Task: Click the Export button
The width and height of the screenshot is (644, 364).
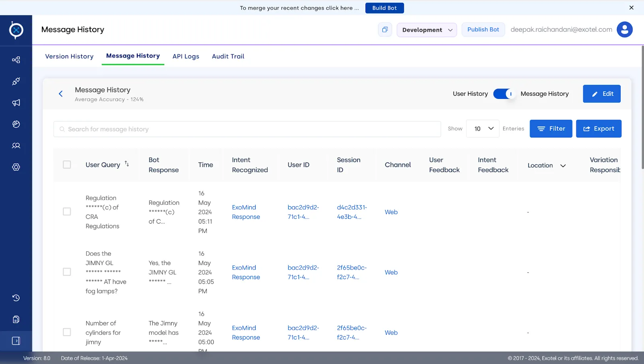Action: tap(599, 129)
